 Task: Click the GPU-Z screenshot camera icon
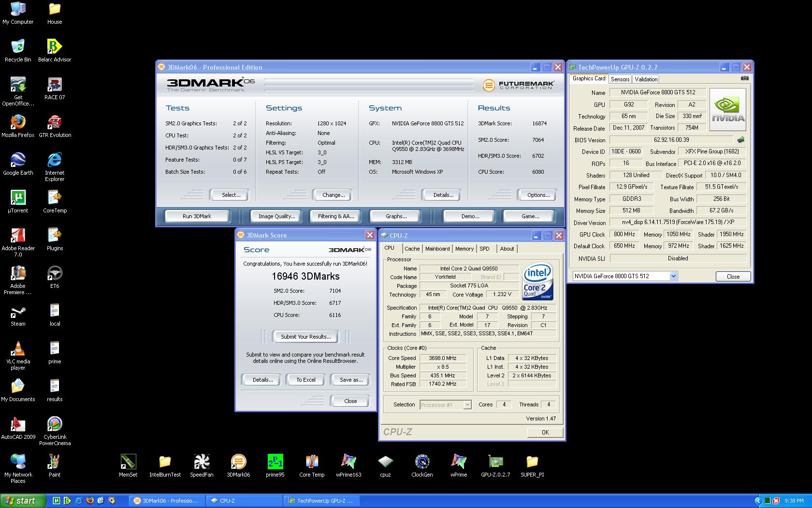[x=744, y=78]
